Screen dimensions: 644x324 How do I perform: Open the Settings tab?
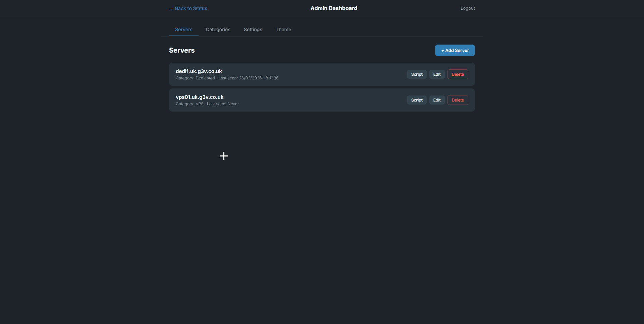click(x=253, y=29)
